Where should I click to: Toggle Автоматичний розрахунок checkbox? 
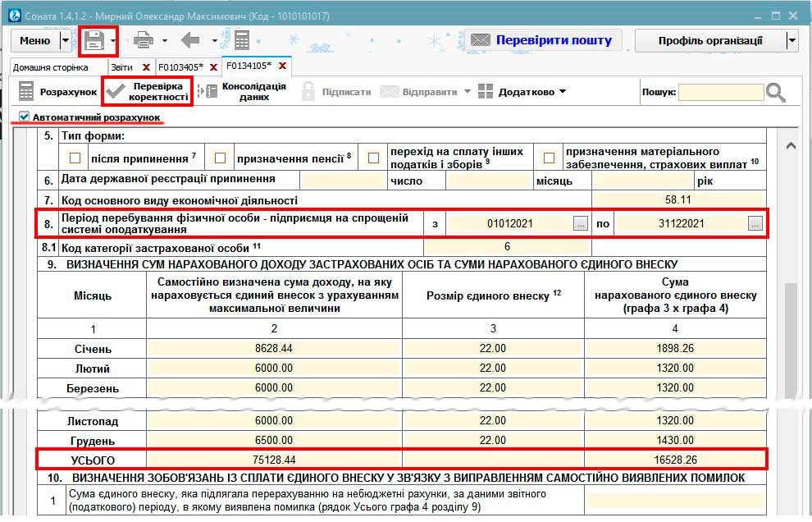[24, 117]
